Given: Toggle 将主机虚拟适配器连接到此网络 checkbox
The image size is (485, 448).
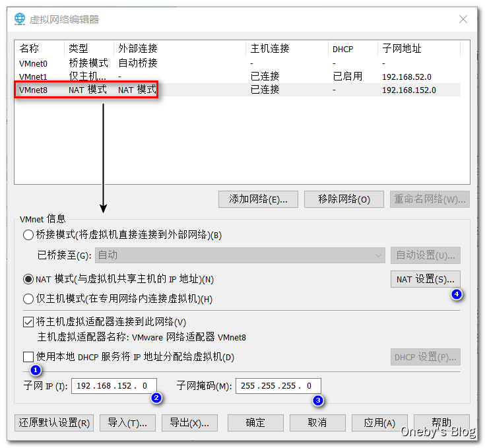Looking at the screenshot, I should tap(28, 322).
